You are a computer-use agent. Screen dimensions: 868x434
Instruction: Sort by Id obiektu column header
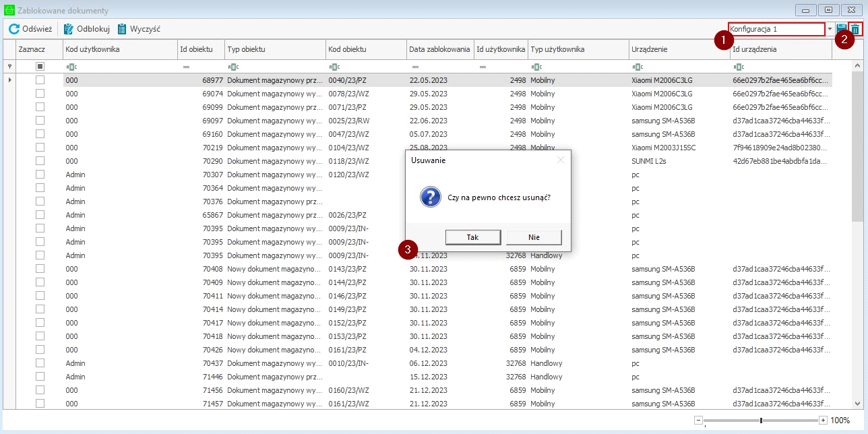pyautogui.click(x=201, y=50)
